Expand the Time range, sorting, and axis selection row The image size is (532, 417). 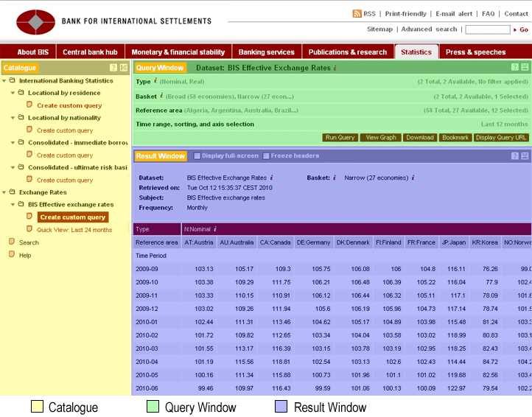(332, 125)
